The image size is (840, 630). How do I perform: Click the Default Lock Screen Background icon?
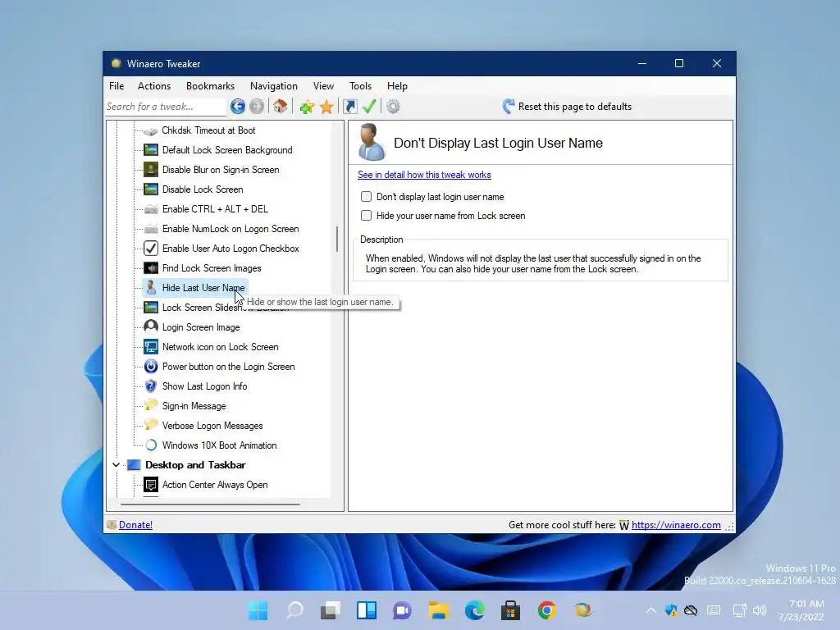tap(151, 150)
